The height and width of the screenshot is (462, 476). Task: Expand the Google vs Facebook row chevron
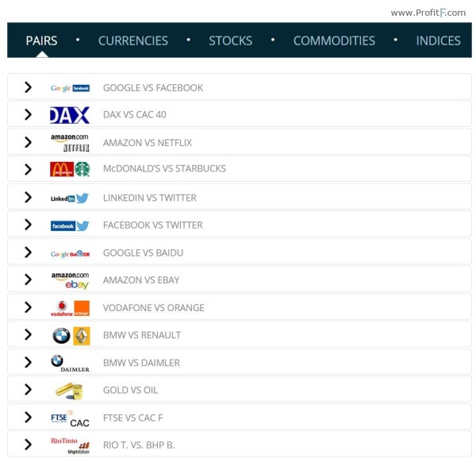28,87
